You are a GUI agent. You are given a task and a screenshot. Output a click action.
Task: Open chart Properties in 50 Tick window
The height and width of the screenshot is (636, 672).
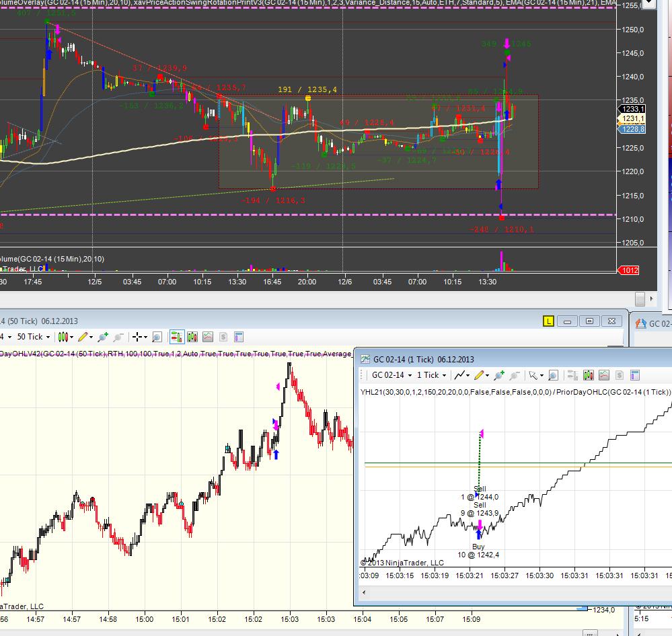239,337
